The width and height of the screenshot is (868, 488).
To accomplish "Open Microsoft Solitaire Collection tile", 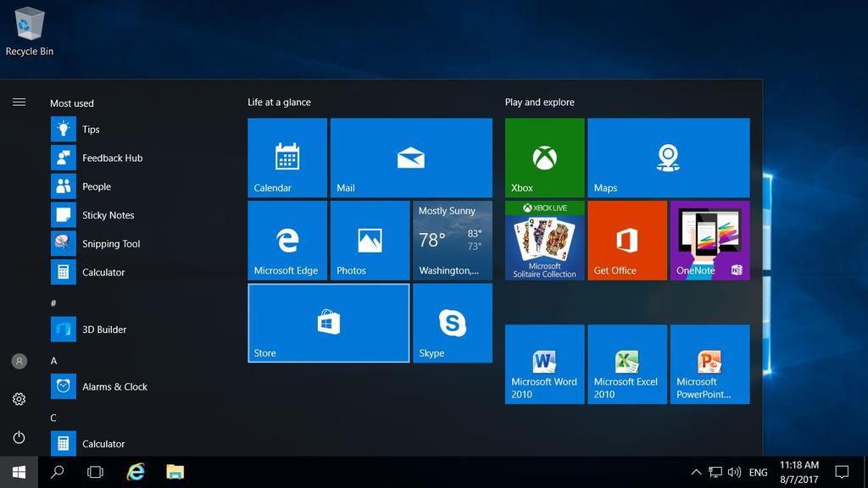I will click(x=545, y=240).
